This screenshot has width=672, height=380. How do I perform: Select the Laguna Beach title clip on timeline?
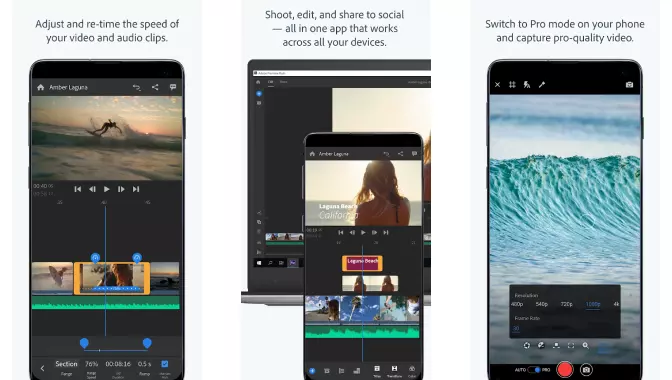point(362,263)
